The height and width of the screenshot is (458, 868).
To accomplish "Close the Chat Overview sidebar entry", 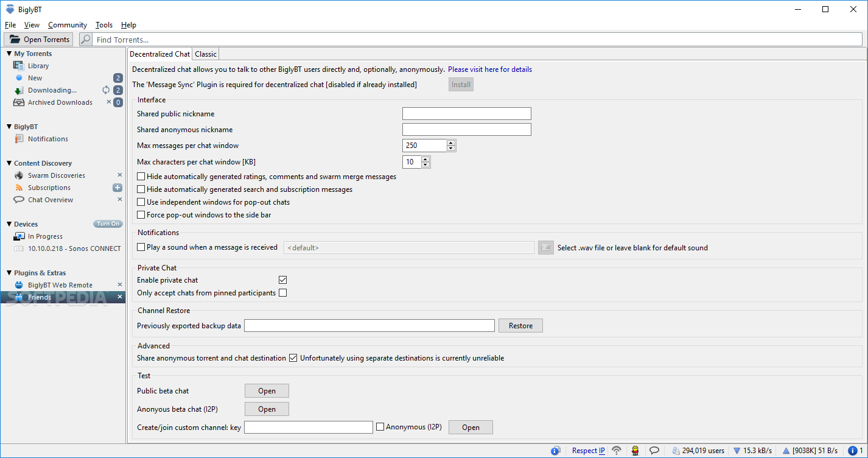I will pos(120,199).
